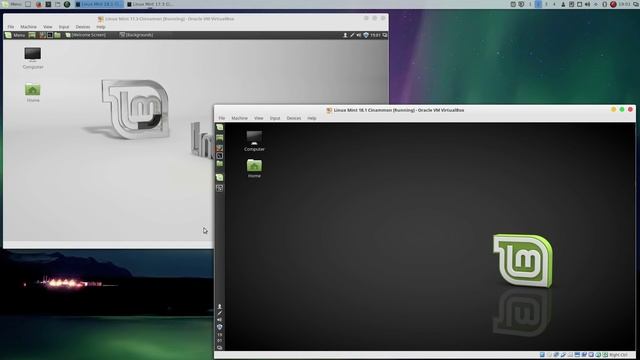The width and height of the screenshot is (640, 360).
Task: Switch to Linux Mint 18.1 host taskbar item
Action: point(99,4)
